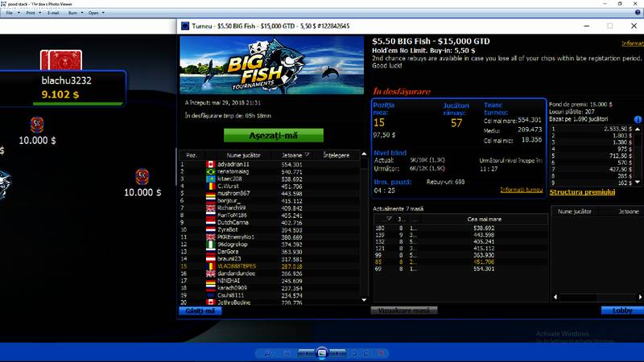This screenshot has height=362, width=644.
Task: Click the flag beside DutchCanna
Action: (211, 223)
